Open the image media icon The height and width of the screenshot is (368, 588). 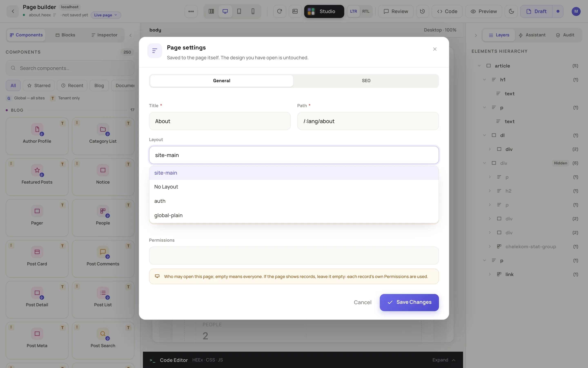click(x=295, y=11)
